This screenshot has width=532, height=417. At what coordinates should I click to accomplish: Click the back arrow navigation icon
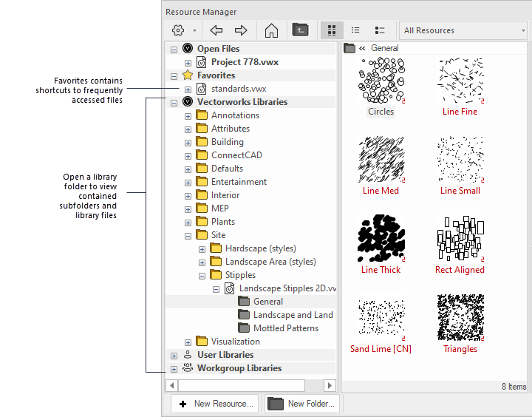[216, 30]
